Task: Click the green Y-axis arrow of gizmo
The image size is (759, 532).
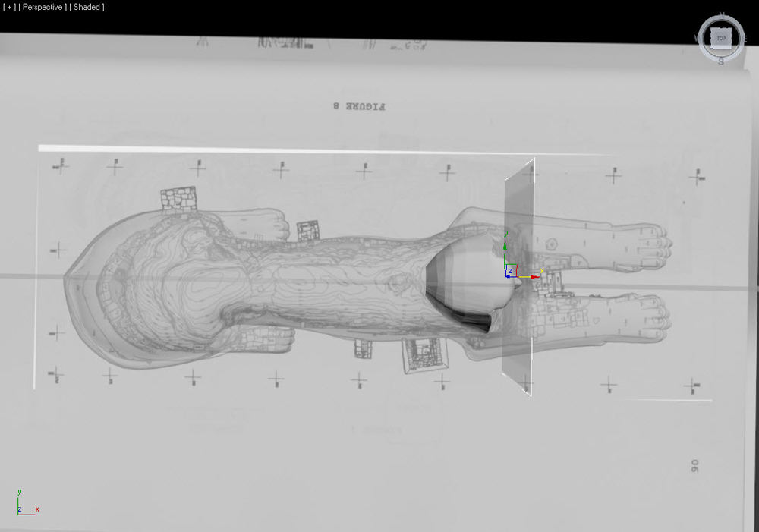Action: (x=505, y=246)
